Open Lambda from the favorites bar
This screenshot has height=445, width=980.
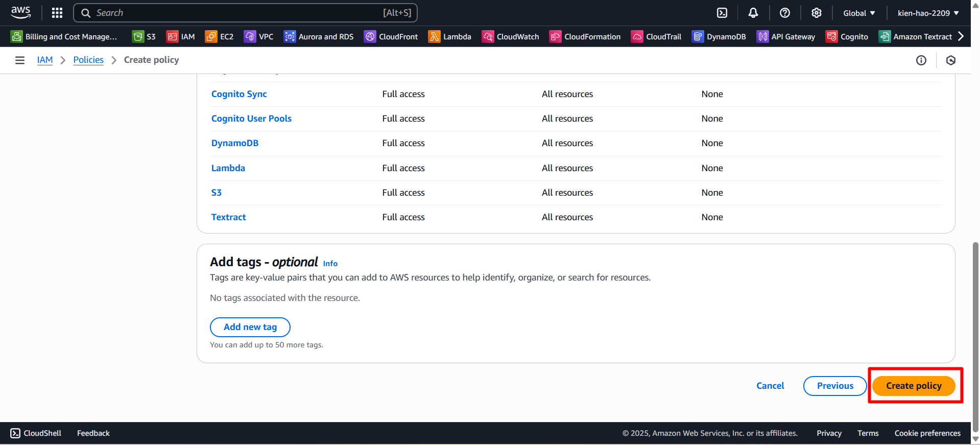(450, 37)
